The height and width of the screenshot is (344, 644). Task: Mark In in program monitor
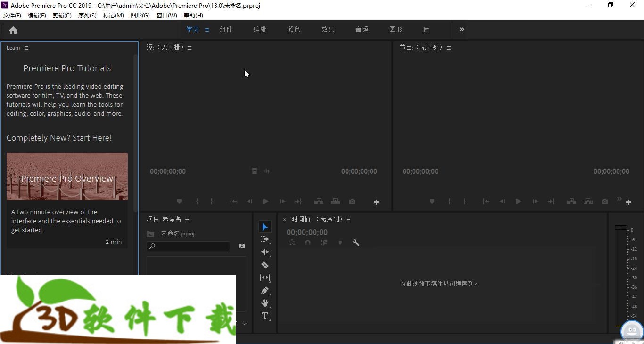tap(449, 201)
